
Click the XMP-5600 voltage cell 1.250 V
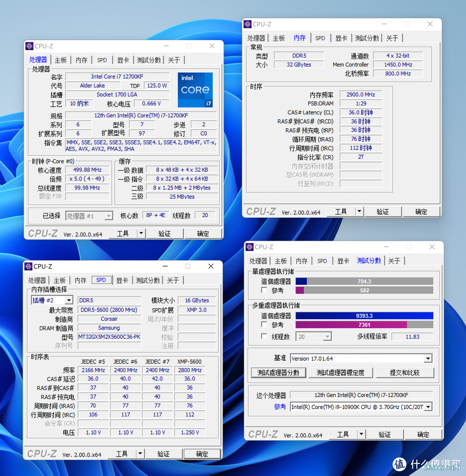pos(190,432)
